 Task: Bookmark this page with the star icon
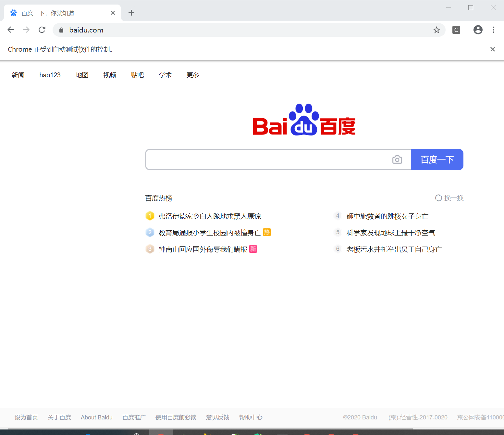[436, 30]
